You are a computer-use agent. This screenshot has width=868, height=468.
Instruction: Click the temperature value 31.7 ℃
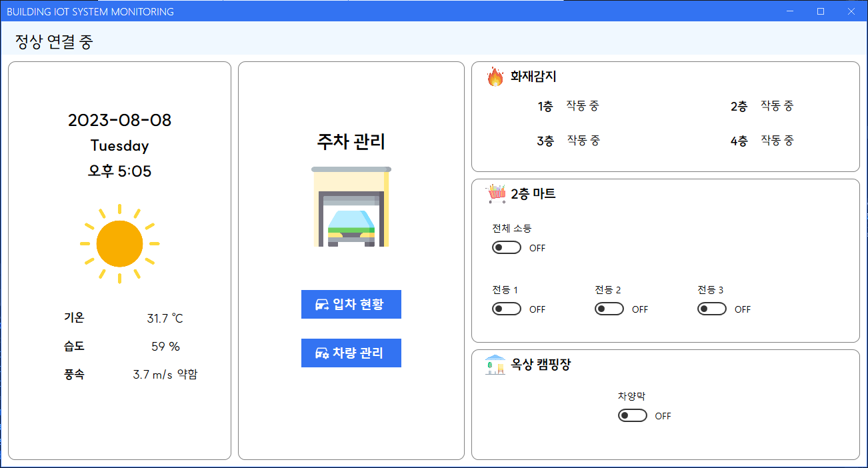tap(165, 319)
